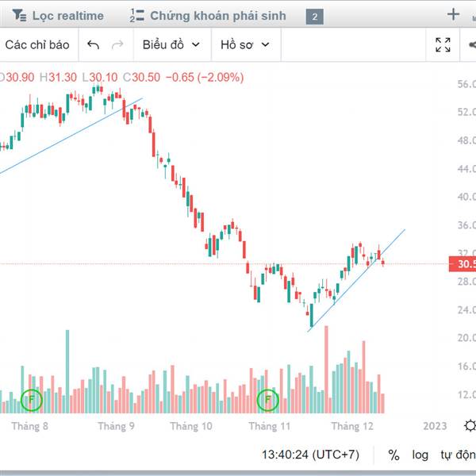This screenshot has height=476, width=476.
Task: Select the August-September trendline
Action: [x=71, y=136]
